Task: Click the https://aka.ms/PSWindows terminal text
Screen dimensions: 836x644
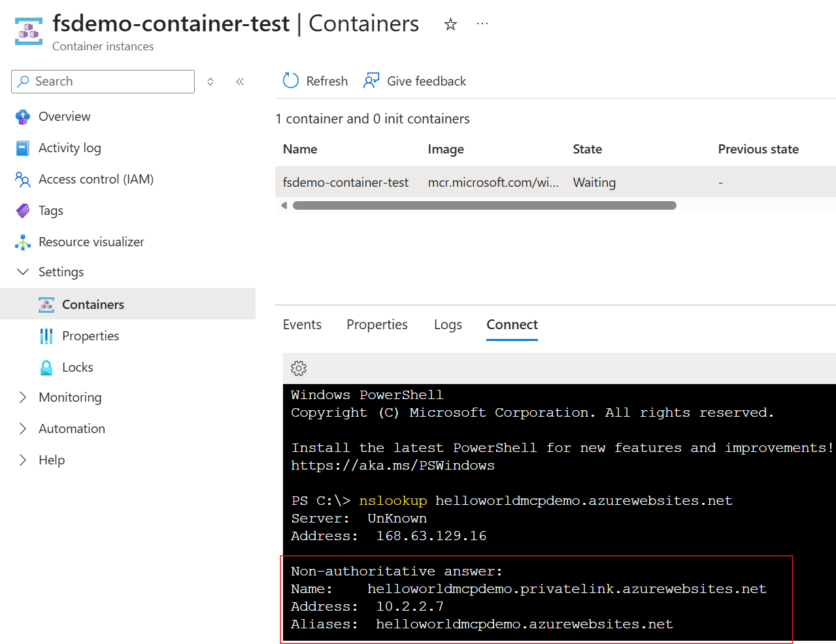Action: coord(393,466)
